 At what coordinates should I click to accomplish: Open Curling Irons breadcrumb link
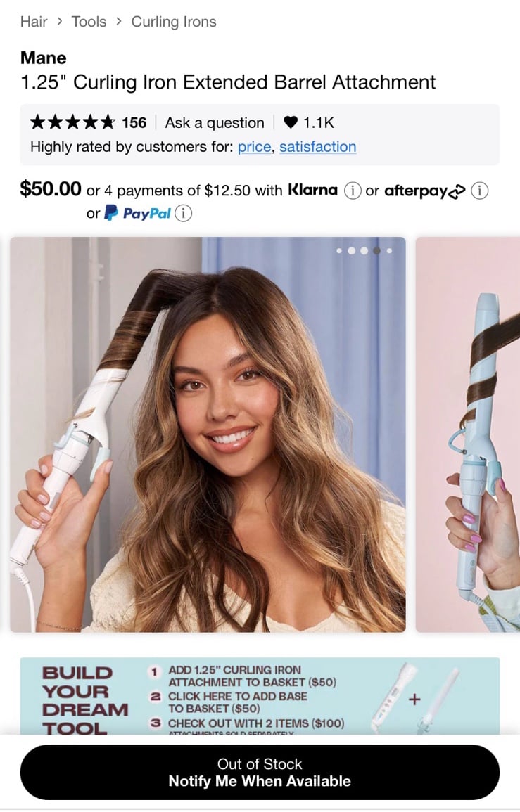(174, 22)
